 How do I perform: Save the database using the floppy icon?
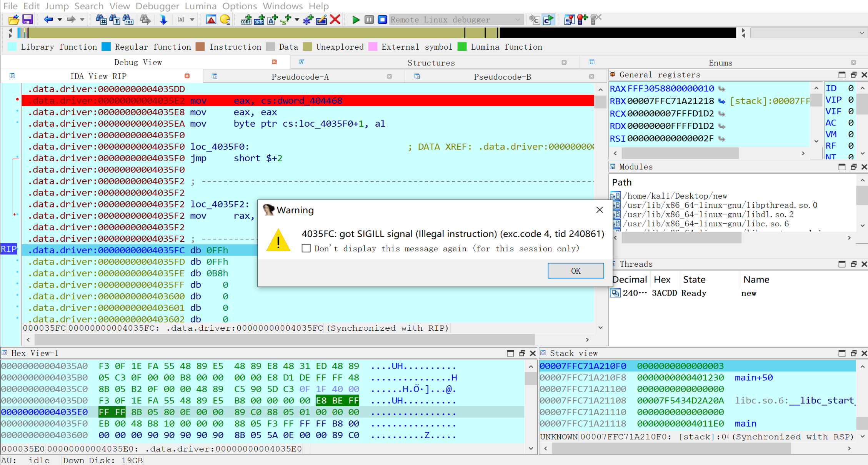coord(27,19)
